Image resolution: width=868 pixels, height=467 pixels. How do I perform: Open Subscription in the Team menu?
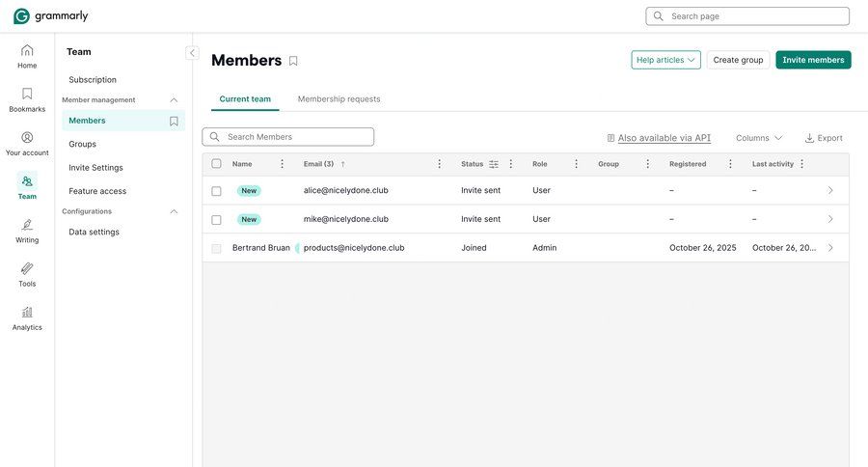coord(93,80)
